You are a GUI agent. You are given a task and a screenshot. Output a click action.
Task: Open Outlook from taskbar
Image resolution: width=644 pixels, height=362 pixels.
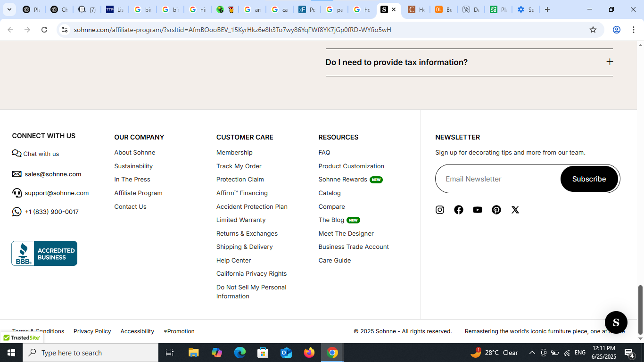[x=286, y=353]
